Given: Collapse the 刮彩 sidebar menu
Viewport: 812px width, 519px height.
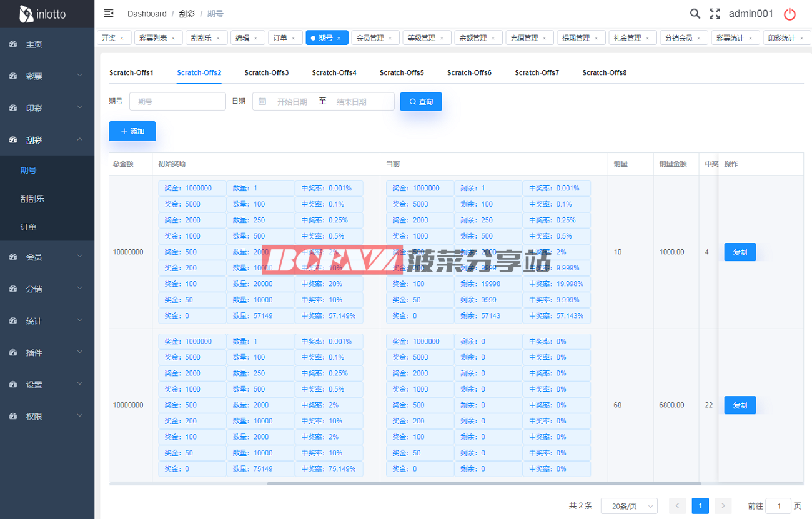Looking at the screenshot, I should [x=47, y=140].
